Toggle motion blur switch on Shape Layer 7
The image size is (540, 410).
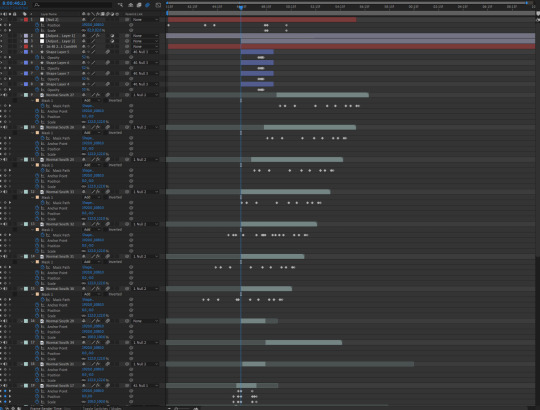[108, 73]
